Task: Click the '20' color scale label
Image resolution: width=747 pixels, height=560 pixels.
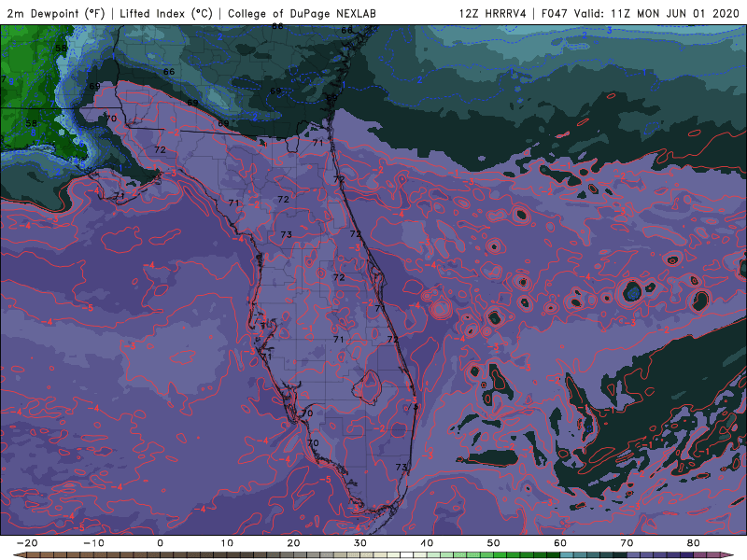Action: (x=293, y=543)
